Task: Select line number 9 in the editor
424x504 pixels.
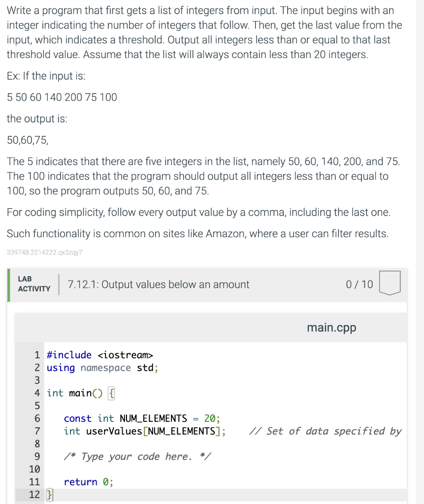Action: tap(36, 456)
